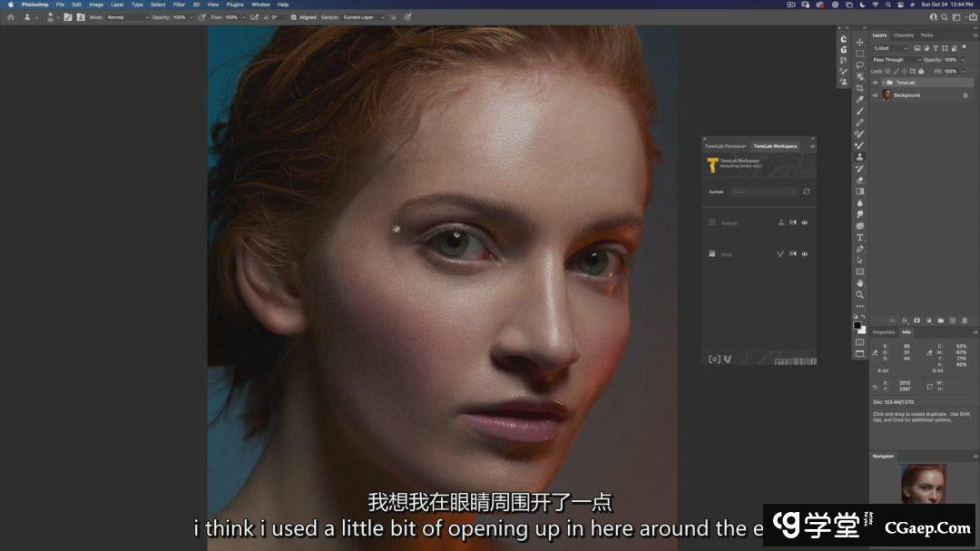Viewport: 980px width, 551px height.
Task: Open the Mode dropdown set to Normal
Action: pyautogui.click(x=127, y=17)
